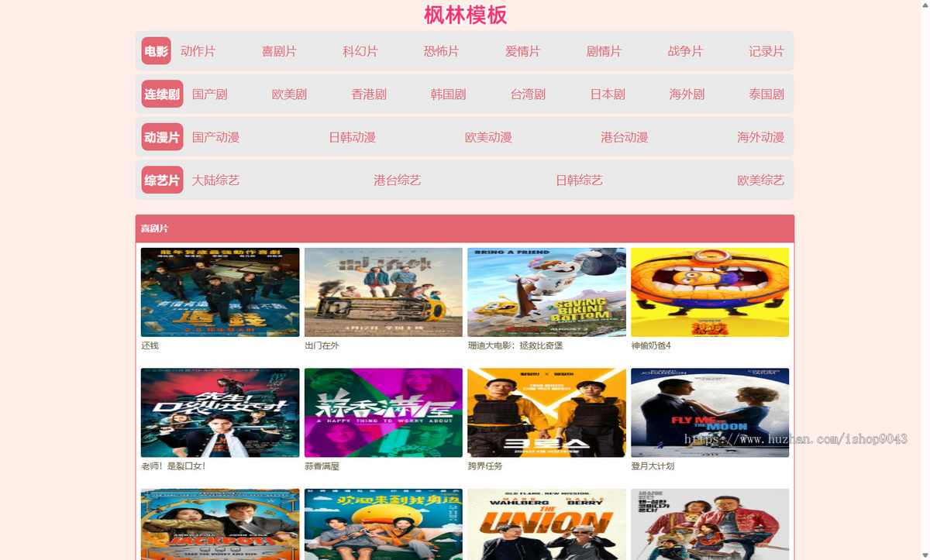View 港台综艺 variety shows

point(398,180)
